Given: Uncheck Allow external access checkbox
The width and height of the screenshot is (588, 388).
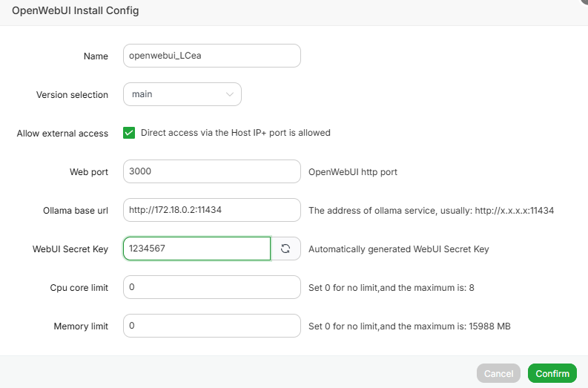Looking at the screenshot, I should tap(129, 133).
